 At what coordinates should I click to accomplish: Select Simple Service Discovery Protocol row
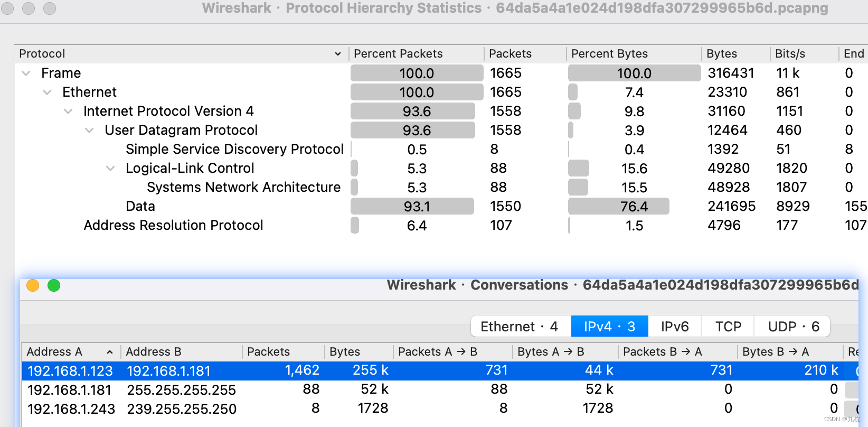point(441,149)
